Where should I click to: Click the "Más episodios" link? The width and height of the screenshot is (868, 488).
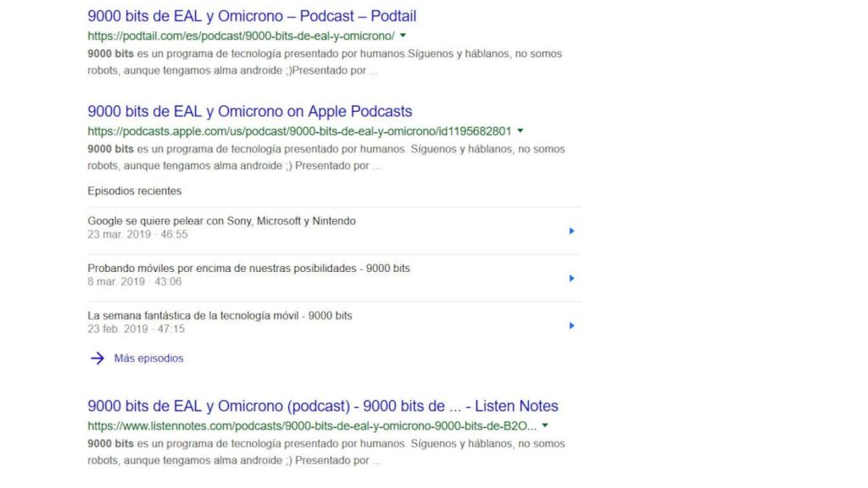pyautogui.click(x=148, y=358)
